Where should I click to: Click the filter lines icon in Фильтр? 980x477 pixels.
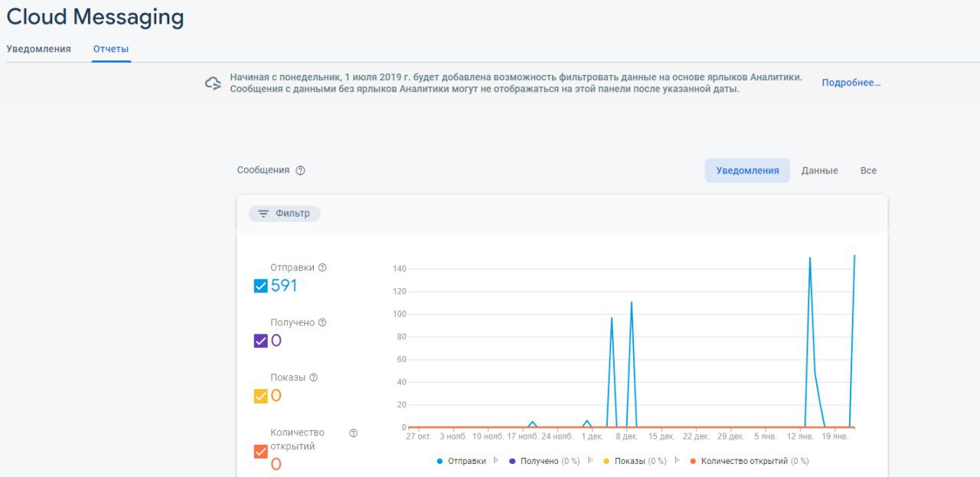[x=263, y=214]
